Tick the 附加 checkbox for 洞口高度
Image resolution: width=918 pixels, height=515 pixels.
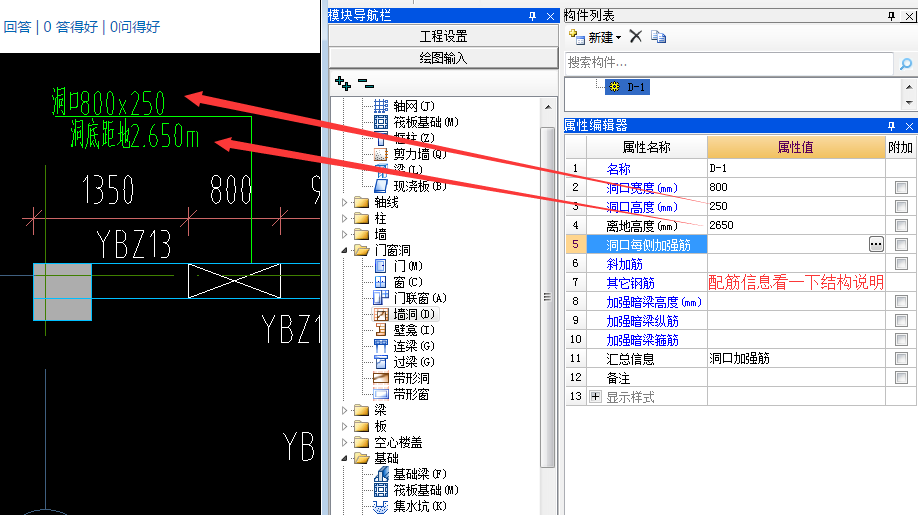pyautogui.click(x=901, y=206)
